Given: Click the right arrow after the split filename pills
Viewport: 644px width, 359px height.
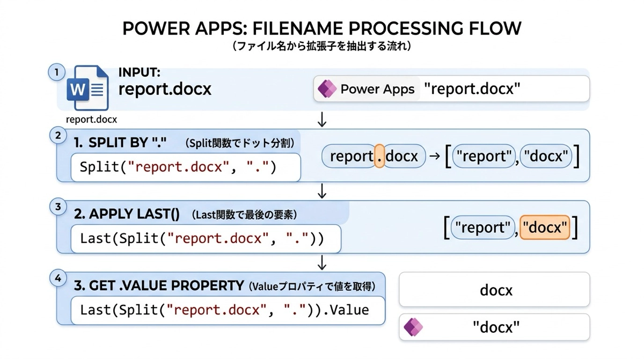Looking at the screenshot, I should (435, 156).
